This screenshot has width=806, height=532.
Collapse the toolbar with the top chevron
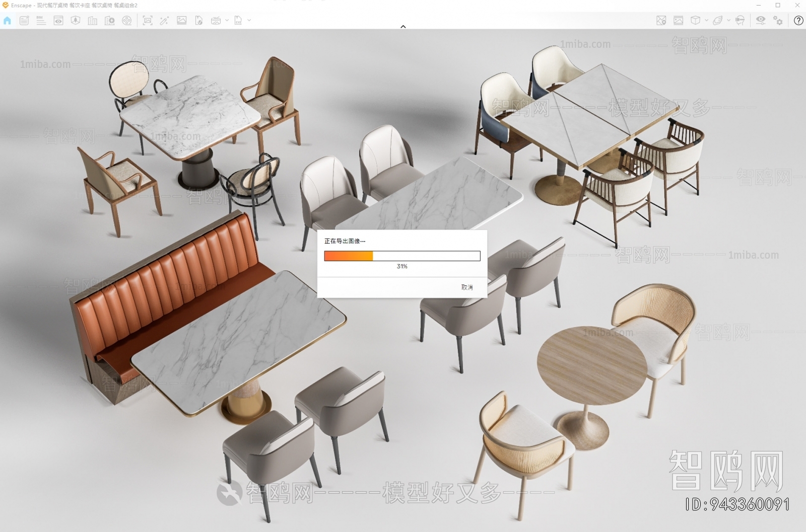tap(403, 27)
